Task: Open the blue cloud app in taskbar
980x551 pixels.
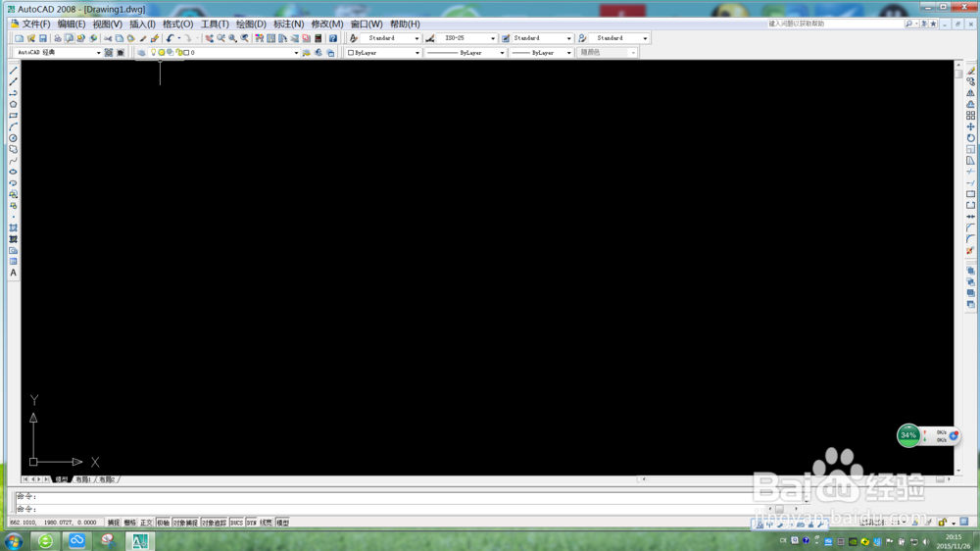Action: click(x=76, y=540)
